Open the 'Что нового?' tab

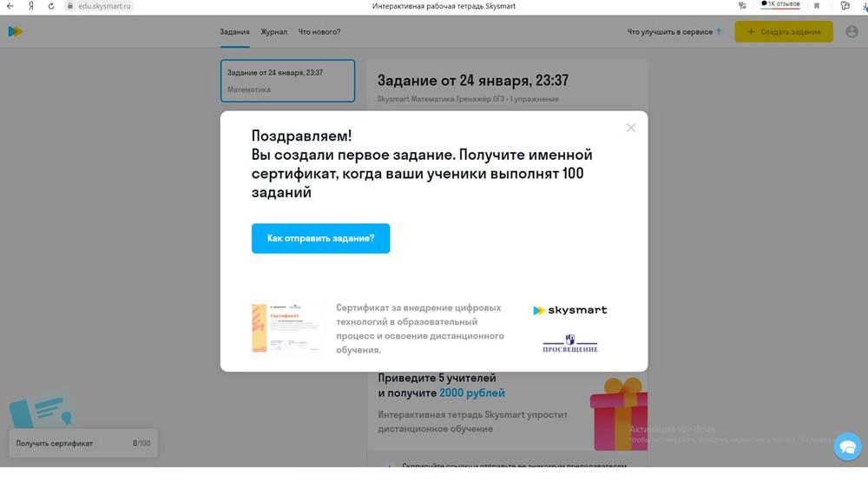pyautogui.click(x=319, y=32)
